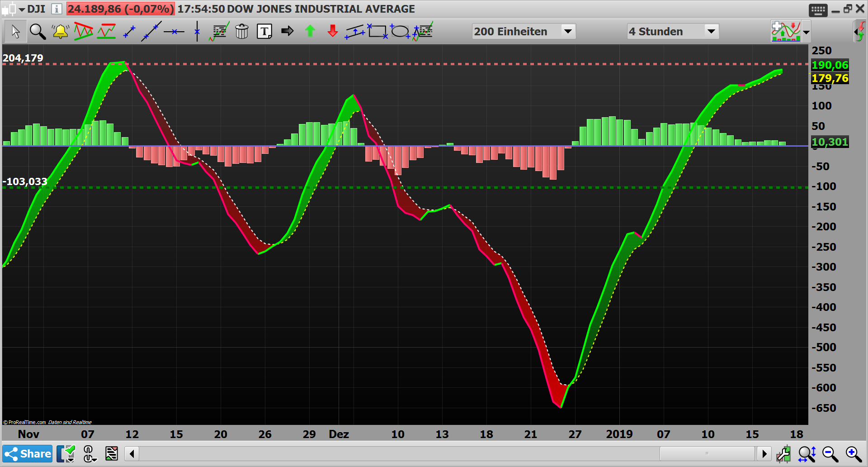Select the triangle pattern drawing tool

(x=83, y=32)
